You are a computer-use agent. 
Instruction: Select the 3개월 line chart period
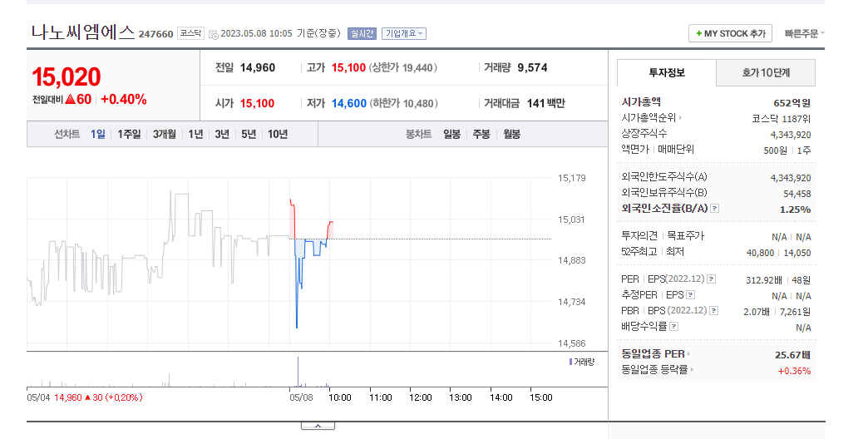click(165, 134)
